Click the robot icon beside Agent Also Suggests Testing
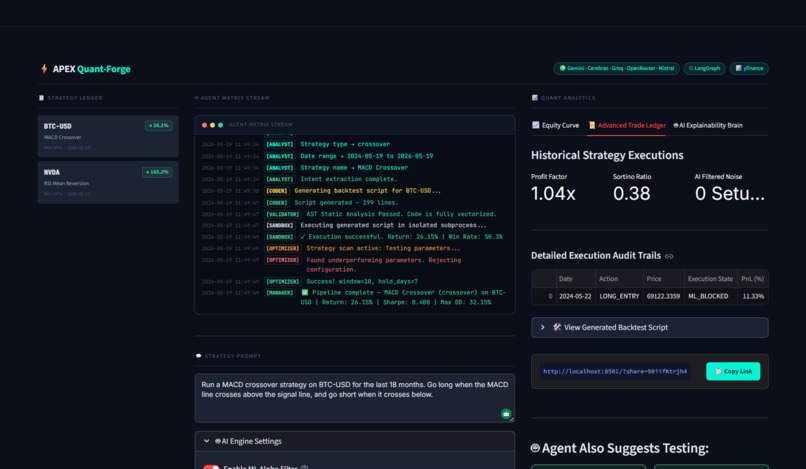 [535, 448]
